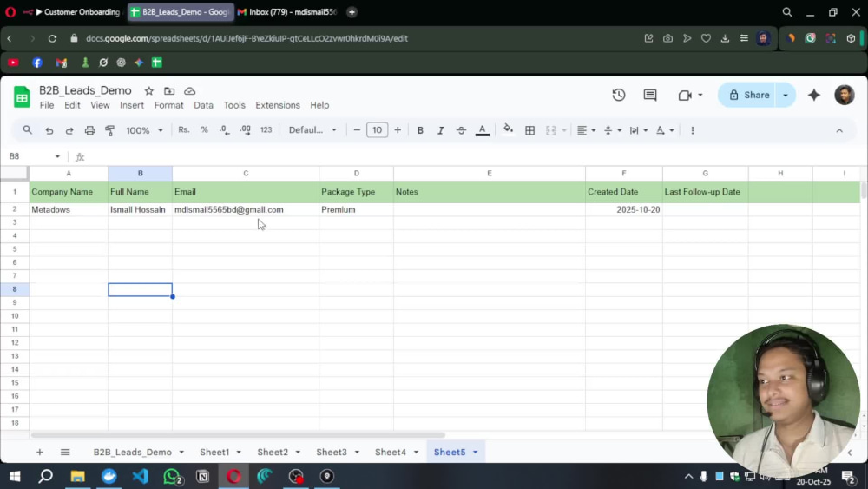This screenshot has height=489, width=868.
Task: Click the search menus magnifier icon
Action: (27, 130)
